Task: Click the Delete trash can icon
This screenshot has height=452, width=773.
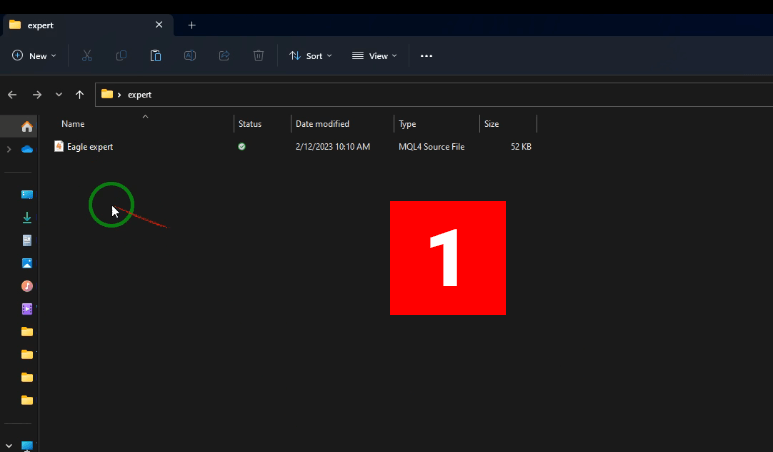Action: pos(258,56)
